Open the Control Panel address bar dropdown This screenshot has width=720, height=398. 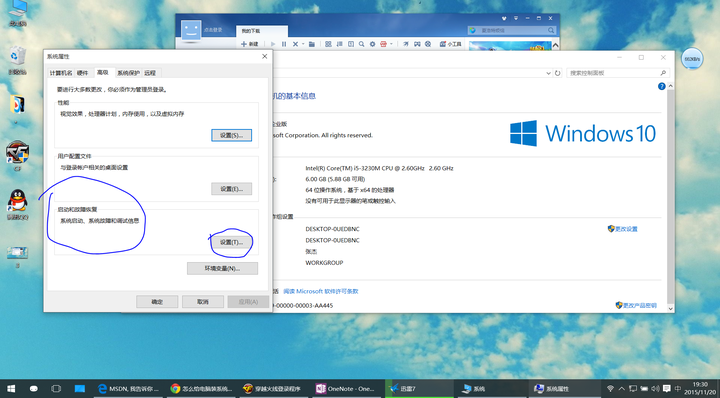point(548,73)
